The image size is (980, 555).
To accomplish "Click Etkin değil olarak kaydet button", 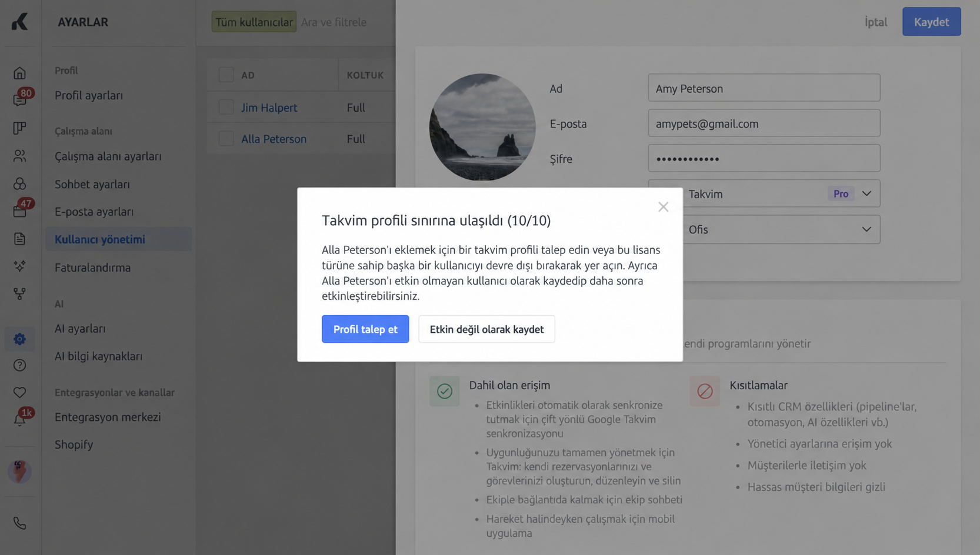I will coord(486,329).
